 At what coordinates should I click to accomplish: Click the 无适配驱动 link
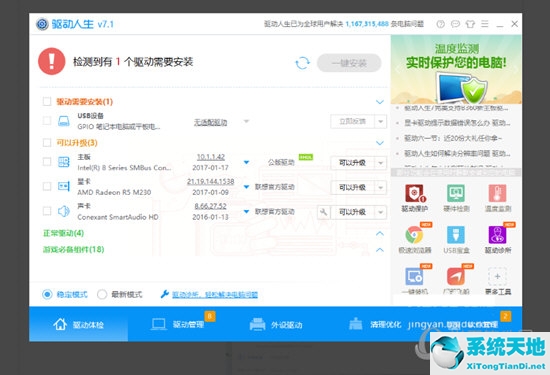pos(210,122)
